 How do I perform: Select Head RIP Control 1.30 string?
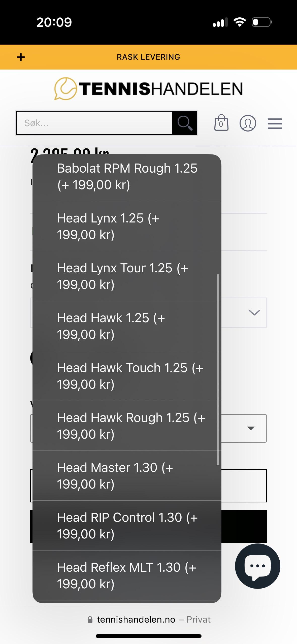coord(127,526)
